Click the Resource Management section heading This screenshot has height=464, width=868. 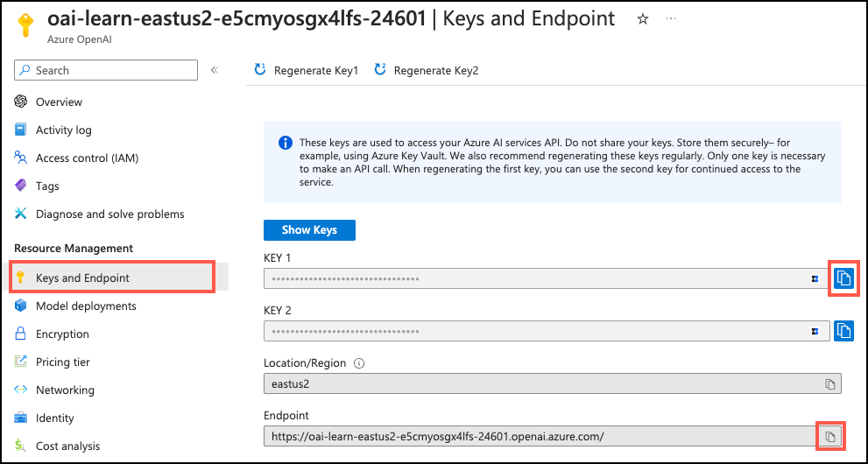(x=73, y=249)
